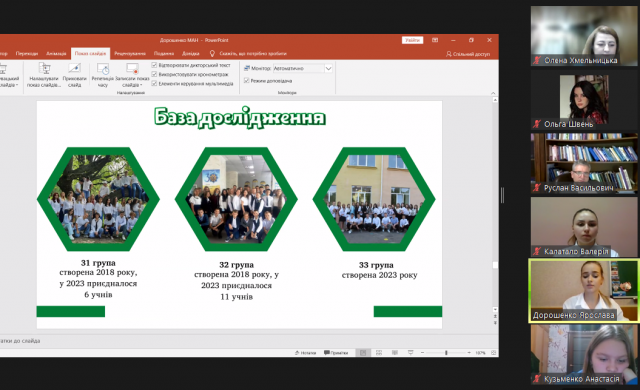Open the Анімація tab
This screenshot has height=390, width=640.
[56, 53]
